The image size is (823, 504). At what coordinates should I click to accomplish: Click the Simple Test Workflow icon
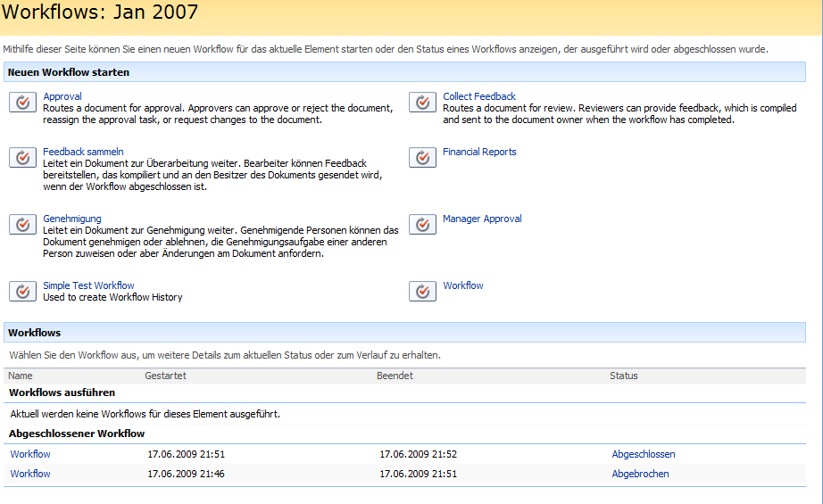(22, 292)
